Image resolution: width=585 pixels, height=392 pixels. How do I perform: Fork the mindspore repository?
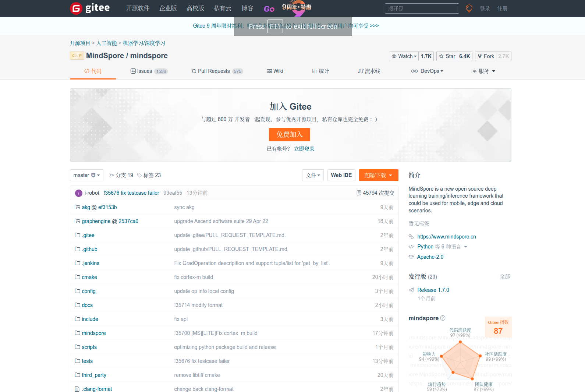coord(486,56)
